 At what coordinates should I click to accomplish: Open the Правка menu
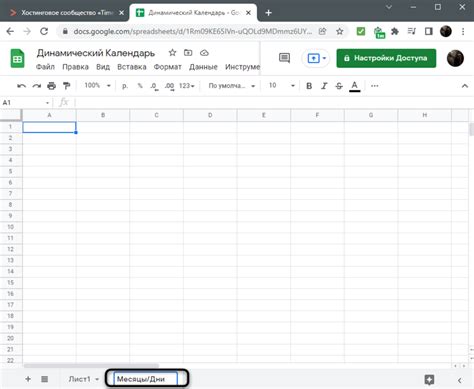click(x=75, y=67)
